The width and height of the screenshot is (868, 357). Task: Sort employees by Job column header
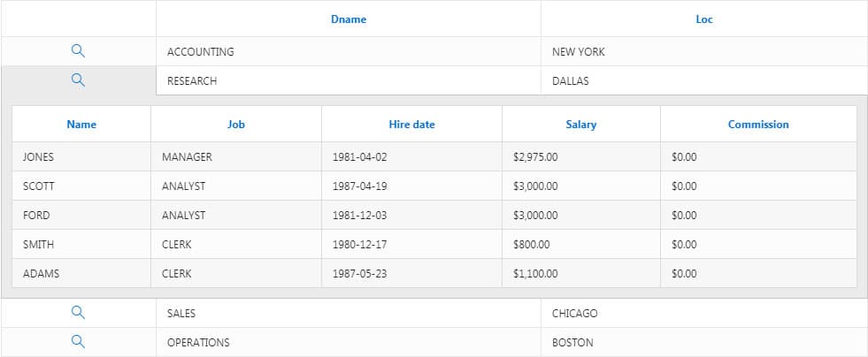pos(235,125)
